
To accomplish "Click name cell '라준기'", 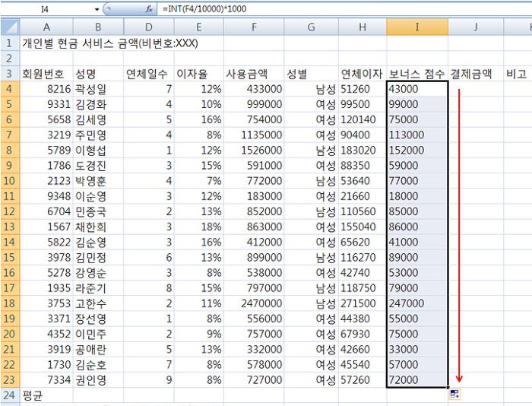I will 98,288.
